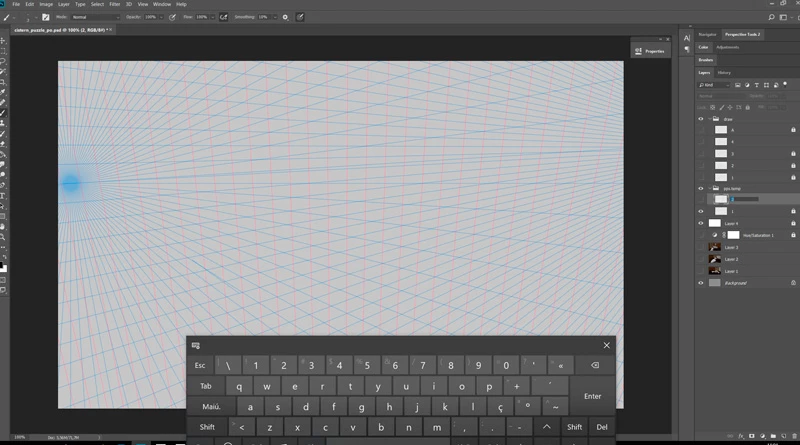This screenshot has height=445, width=800.
Task: Open the search icon in options bar
Action: point(771,17)
